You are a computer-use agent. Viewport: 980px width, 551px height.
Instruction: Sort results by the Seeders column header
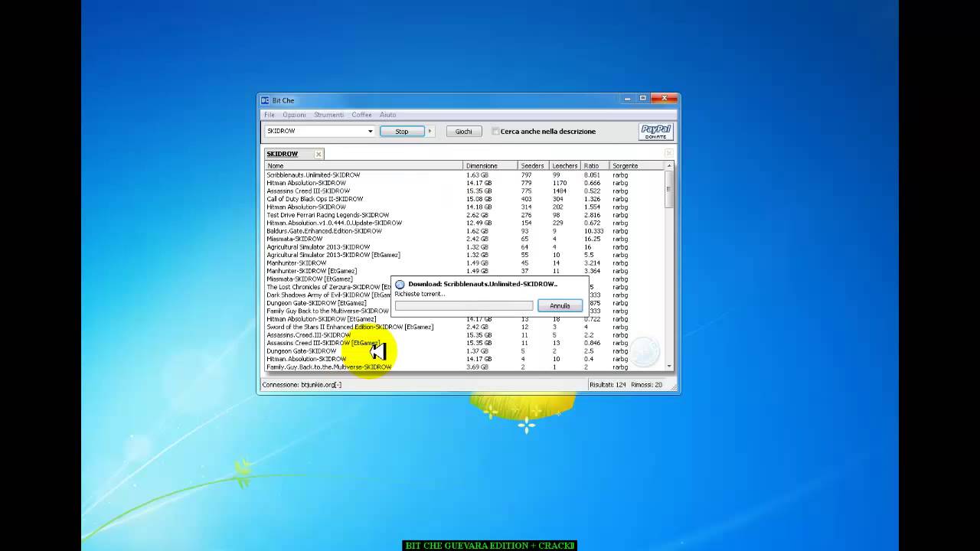point(534,165)
